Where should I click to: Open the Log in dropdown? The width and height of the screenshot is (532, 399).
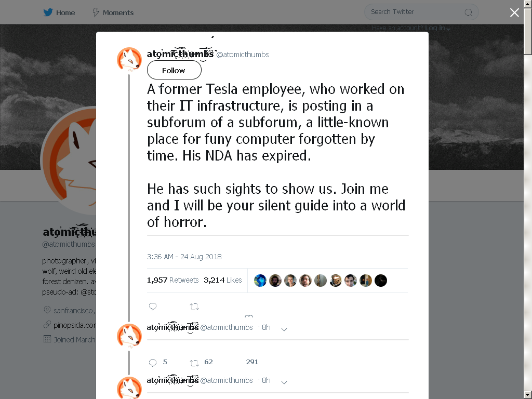[437, 28]
